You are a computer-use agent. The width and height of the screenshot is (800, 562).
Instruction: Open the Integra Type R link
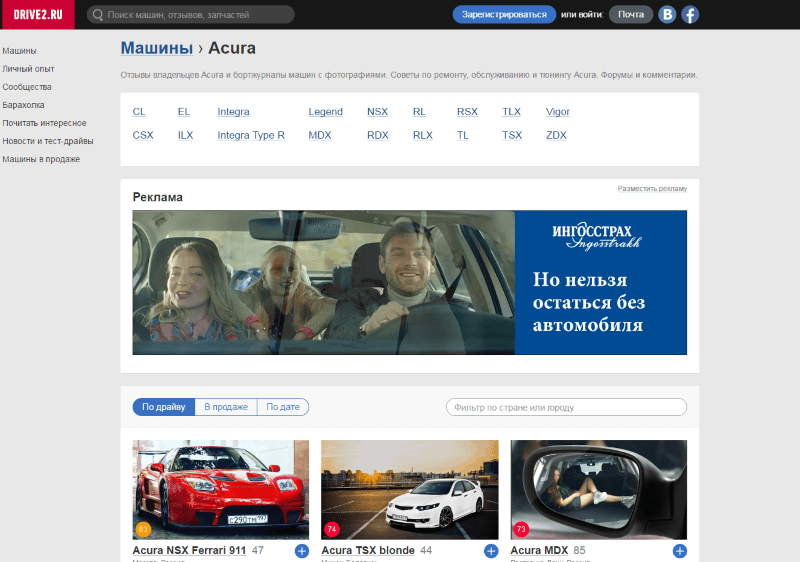pos(251,135)
